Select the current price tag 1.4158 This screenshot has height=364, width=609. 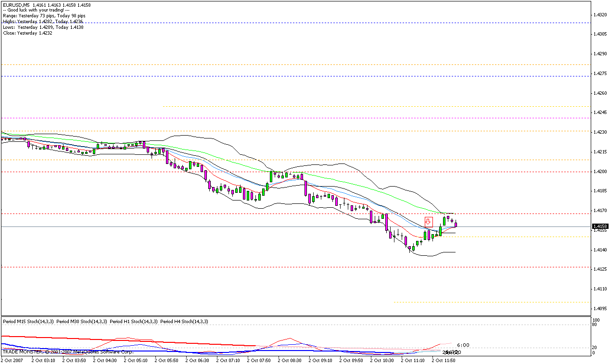600,226
